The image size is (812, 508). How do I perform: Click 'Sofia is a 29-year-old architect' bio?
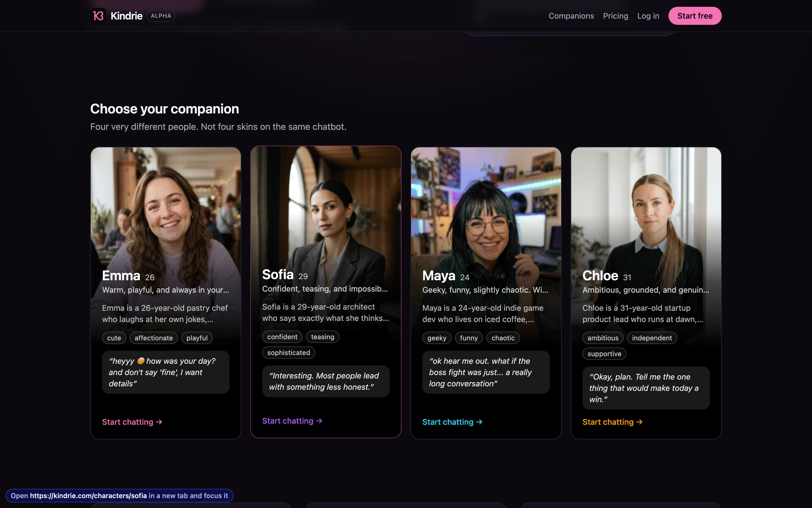325,312
